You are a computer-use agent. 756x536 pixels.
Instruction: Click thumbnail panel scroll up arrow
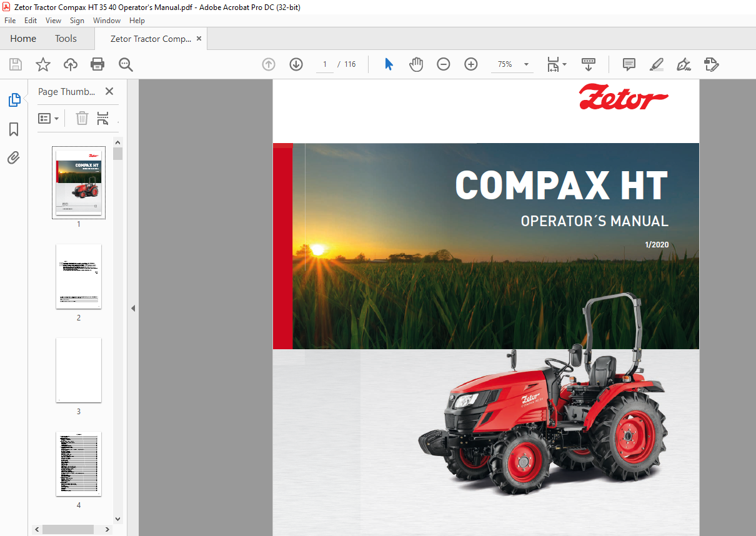click(118, 142)
